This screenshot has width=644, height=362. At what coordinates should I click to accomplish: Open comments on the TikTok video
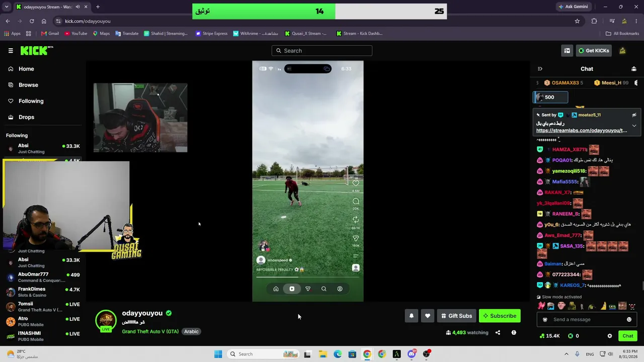coord(356,201)
